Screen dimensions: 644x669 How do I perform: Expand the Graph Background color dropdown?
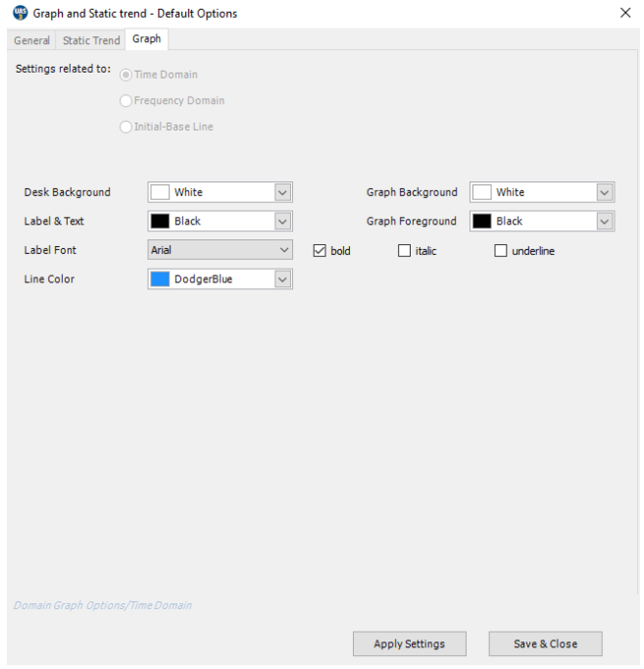(x=605, y=193)
